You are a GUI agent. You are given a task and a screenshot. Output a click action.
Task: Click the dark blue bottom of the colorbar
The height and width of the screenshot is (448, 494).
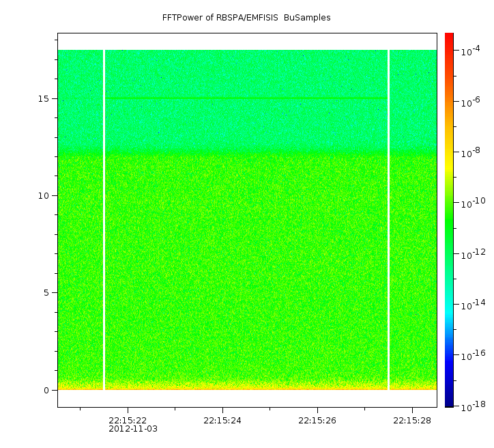pos(449,403)
